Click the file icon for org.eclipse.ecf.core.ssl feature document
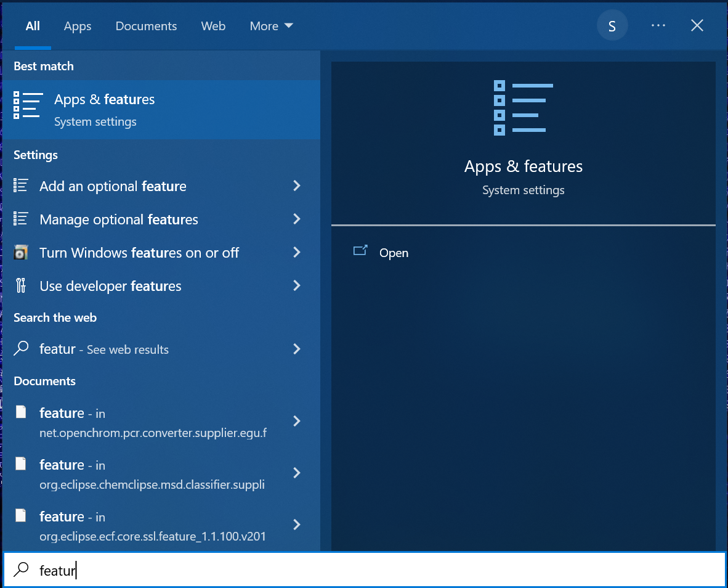Viewport: 728px width, 588px height. point(21,515)
